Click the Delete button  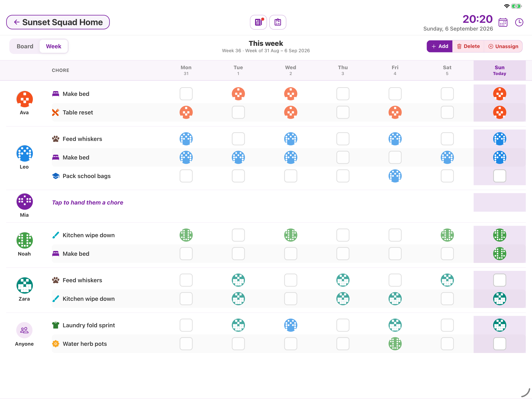[x=468, y=46]
